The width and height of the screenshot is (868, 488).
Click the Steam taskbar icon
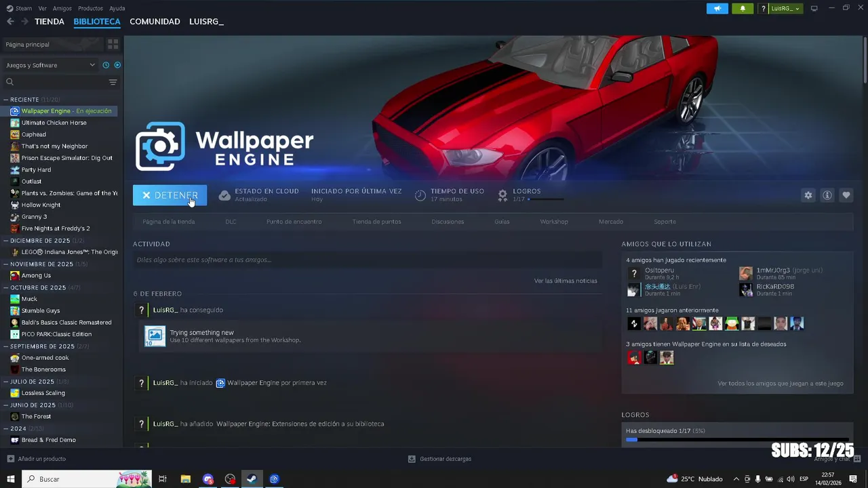click(x=251, y=479)
